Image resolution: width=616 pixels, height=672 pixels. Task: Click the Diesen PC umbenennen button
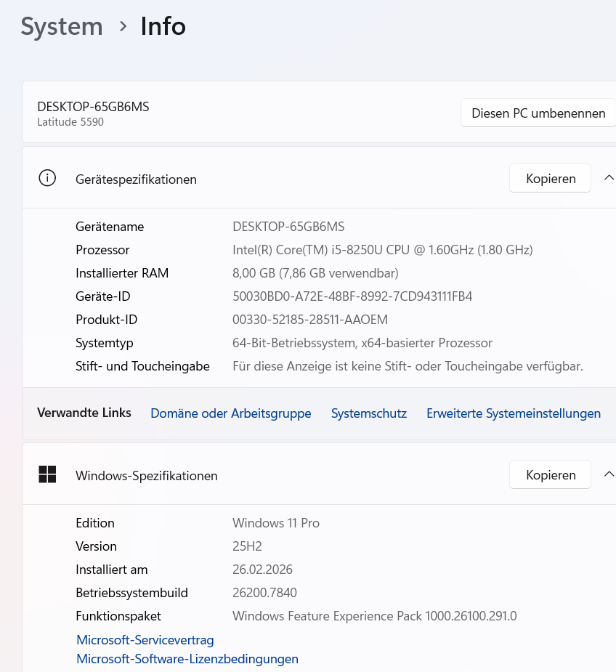click(538, 113)
